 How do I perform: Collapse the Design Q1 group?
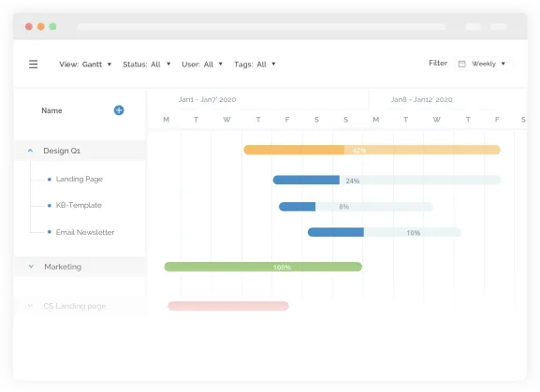click(30, 151)
